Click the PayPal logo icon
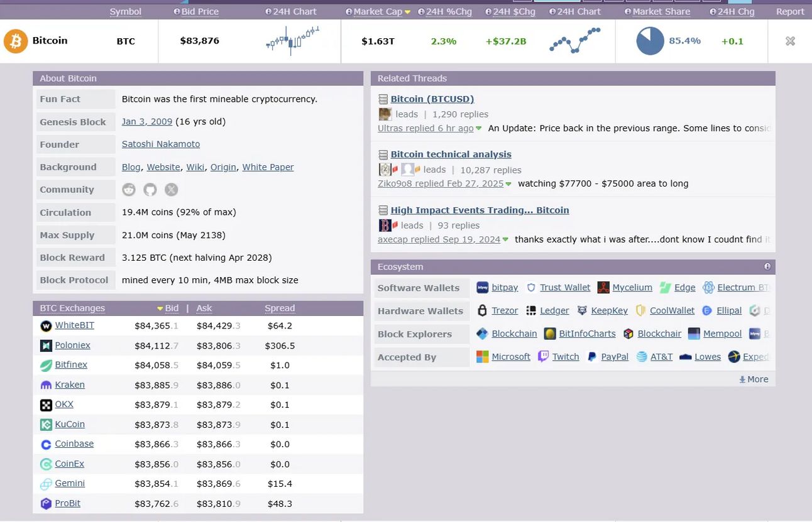 click(x=591, y=357)
